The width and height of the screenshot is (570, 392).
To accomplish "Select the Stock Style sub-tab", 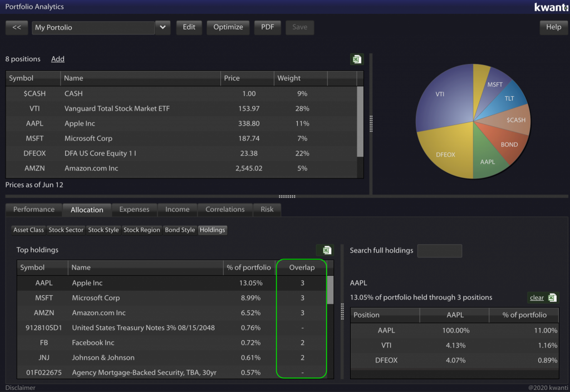I will [x=103, y=230].
